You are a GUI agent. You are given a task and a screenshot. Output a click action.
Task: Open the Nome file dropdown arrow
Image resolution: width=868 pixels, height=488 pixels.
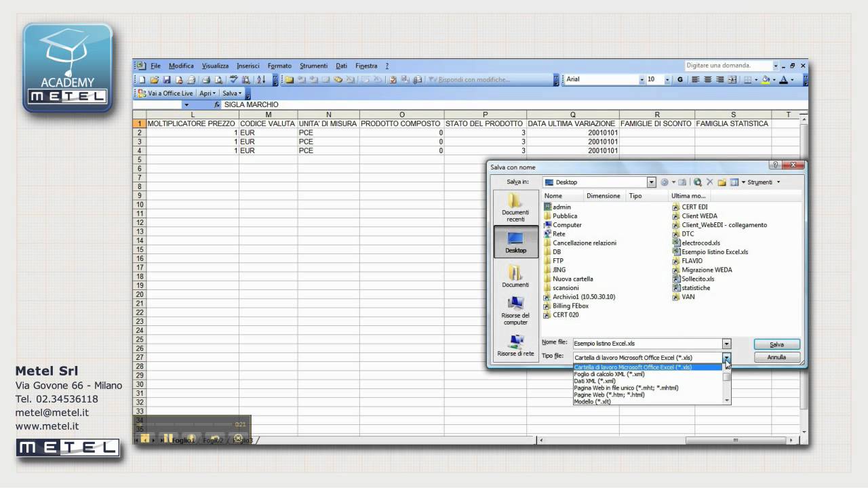726,344
